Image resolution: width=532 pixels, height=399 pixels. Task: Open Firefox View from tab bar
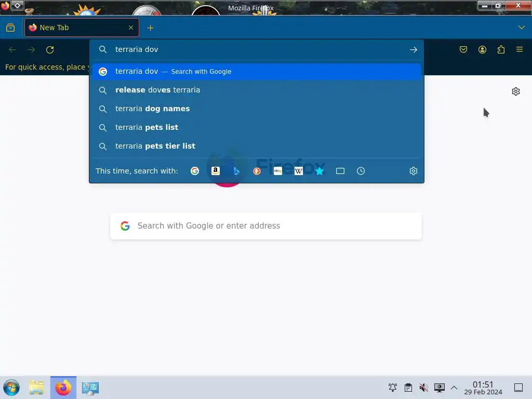click(10, 28)
